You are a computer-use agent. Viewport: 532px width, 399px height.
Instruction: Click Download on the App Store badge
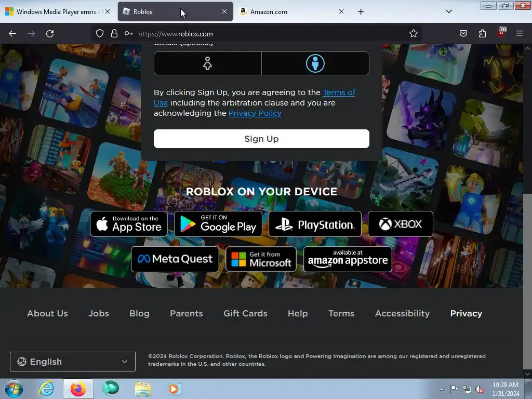tap(129, 224)
